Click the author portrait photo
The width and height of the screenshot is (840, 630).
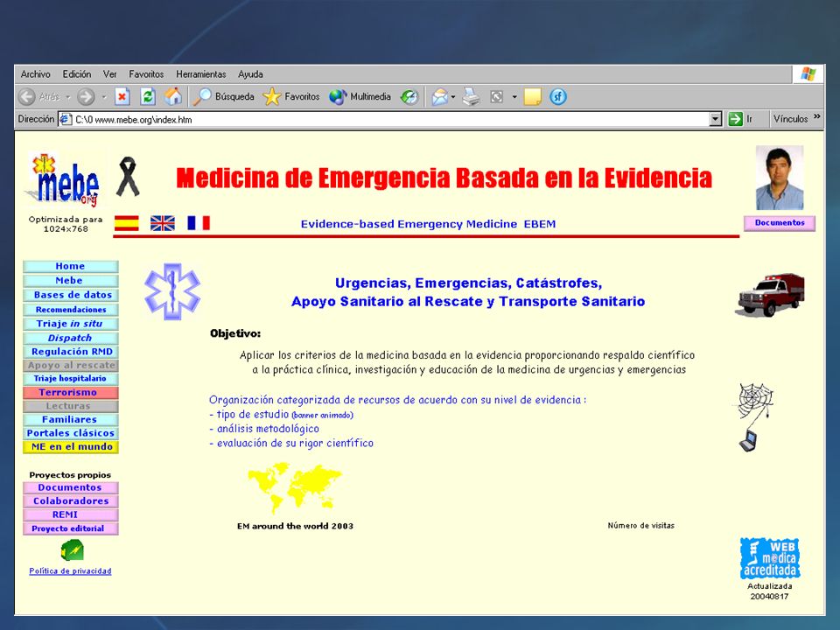pos(780,178)
